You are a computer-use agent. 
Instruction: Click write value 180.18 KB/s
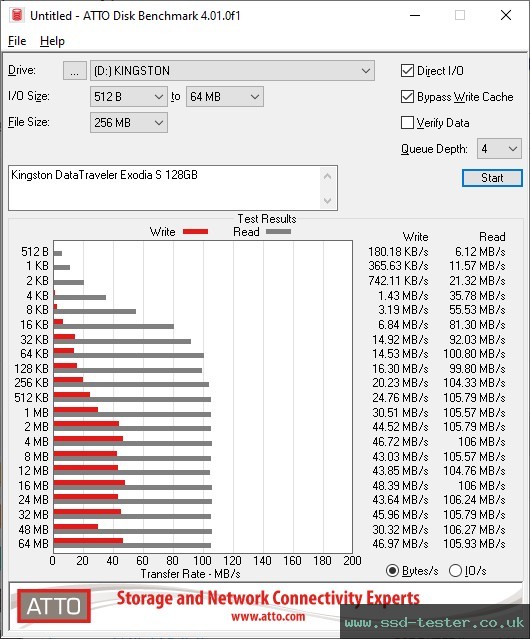[398, 252]
